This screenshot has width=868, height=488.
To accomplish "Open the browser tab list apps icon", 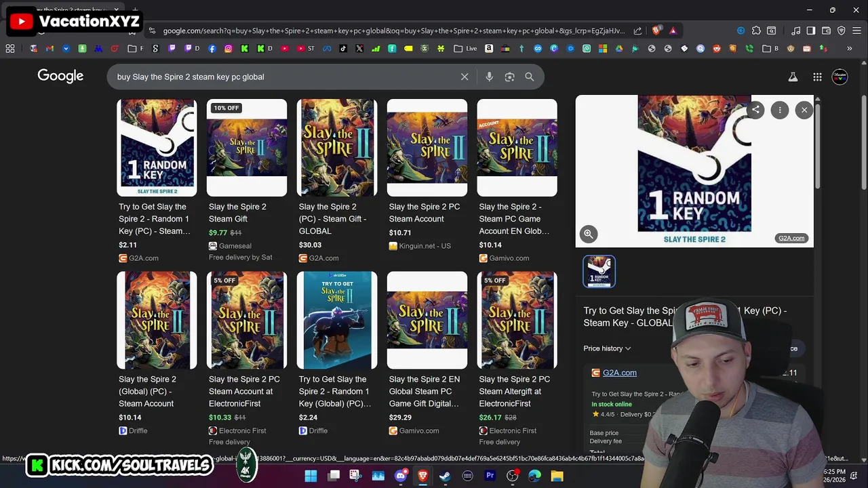I will [9, 49].
